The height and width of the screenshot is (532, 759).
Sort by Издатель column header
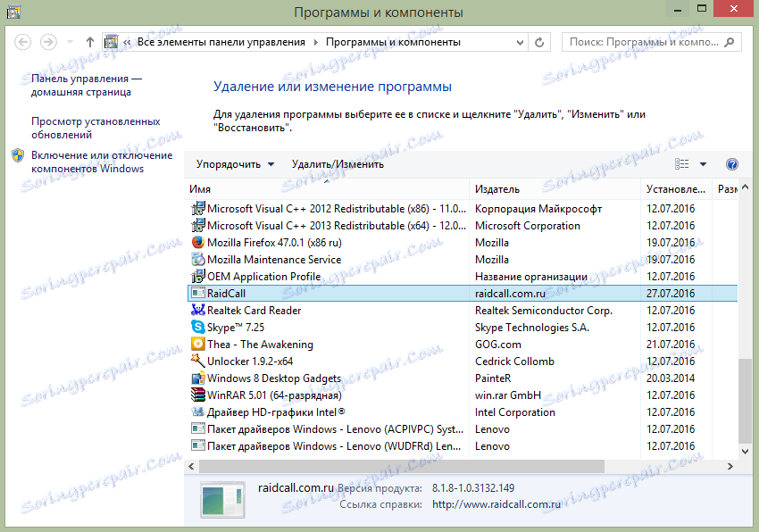tap(555, 189)
